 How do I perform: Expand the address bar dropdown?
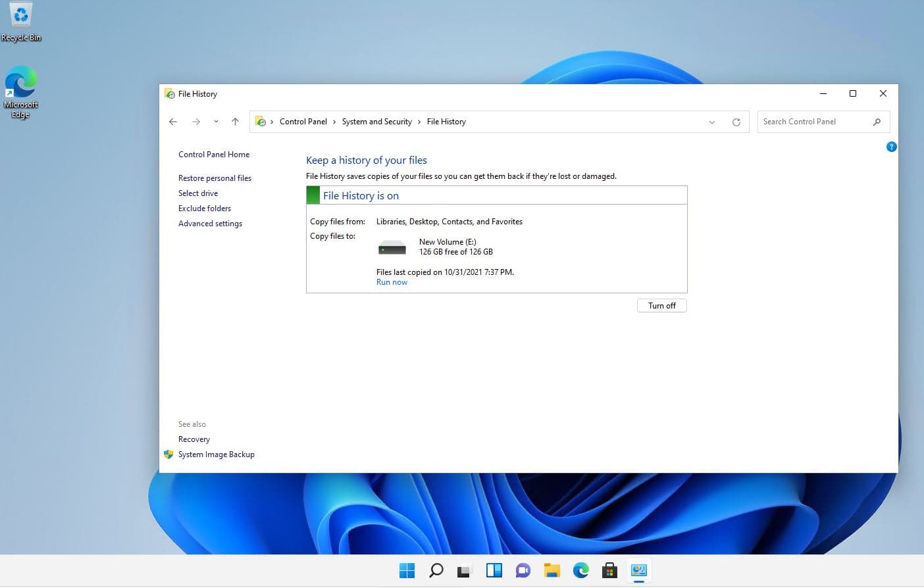[711, 122]
